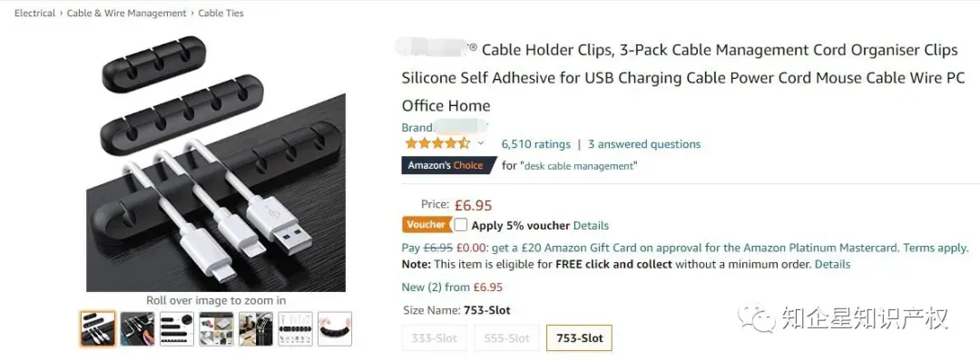Click the main product image
The height and width of the screenshot is (361, 980).
(216, 163)
